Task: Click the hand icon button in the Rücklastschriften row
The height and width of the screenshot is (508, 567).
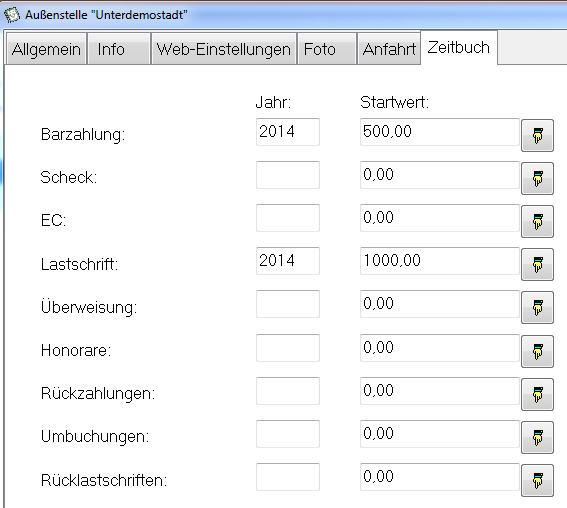Action: point(537,480)
